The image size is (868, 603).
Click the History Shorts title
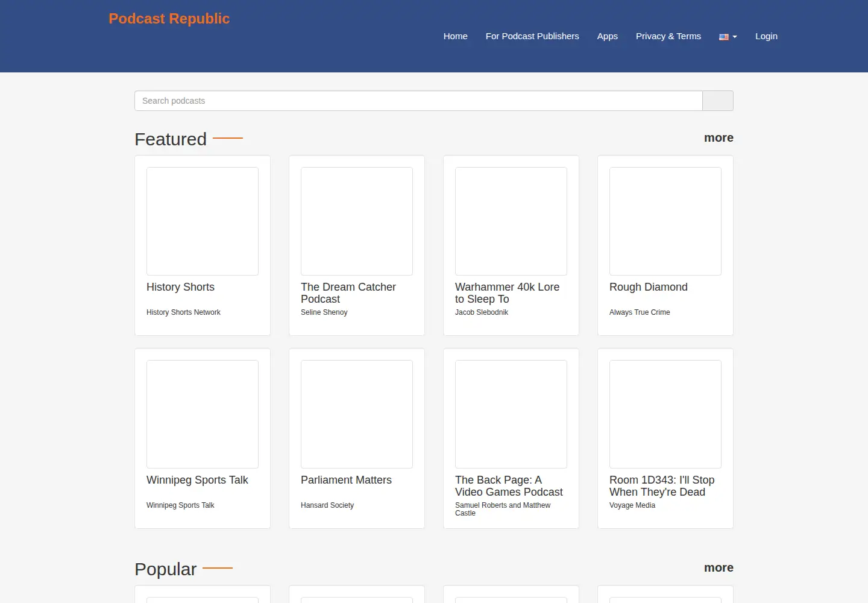(x=180, y=287)
